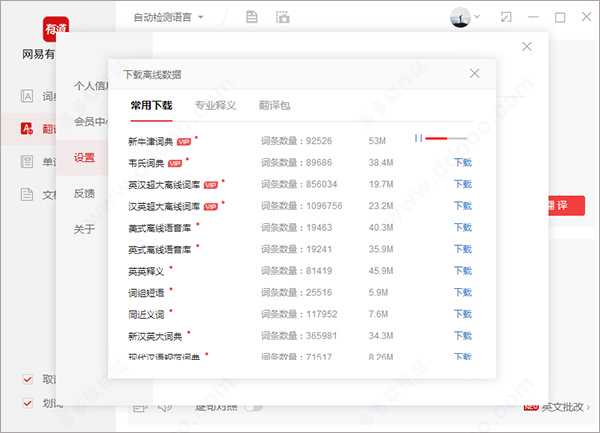The height and width of the screenshot is (433, 600).
Task: Open 个人信息 in settings menu
Action: [x=91, y=86]
